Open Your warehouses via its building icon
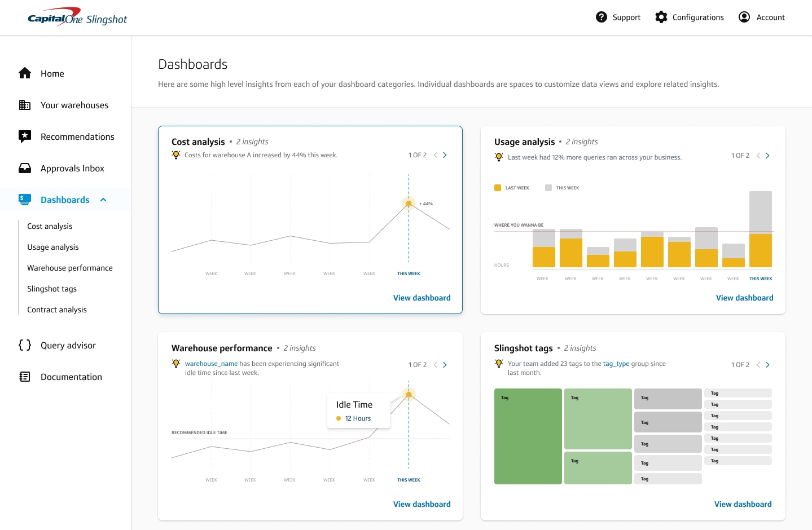812x530 pixels. pos(25,105)
